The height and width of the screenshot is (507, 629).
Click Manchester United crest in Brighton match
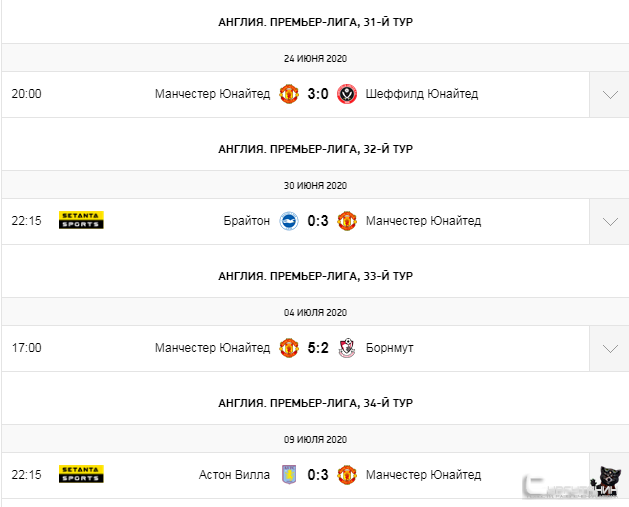(x=347, y=221)
